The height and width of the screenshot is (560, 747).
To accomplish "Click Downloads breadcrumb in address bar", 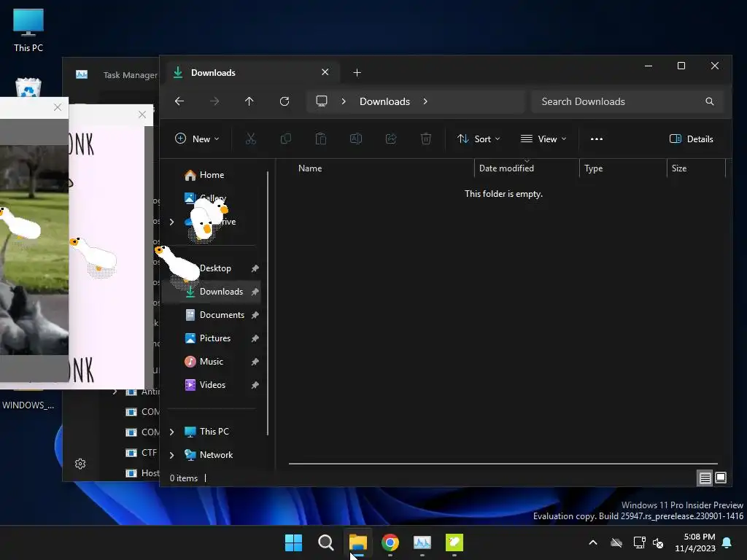I will point(384,101).
